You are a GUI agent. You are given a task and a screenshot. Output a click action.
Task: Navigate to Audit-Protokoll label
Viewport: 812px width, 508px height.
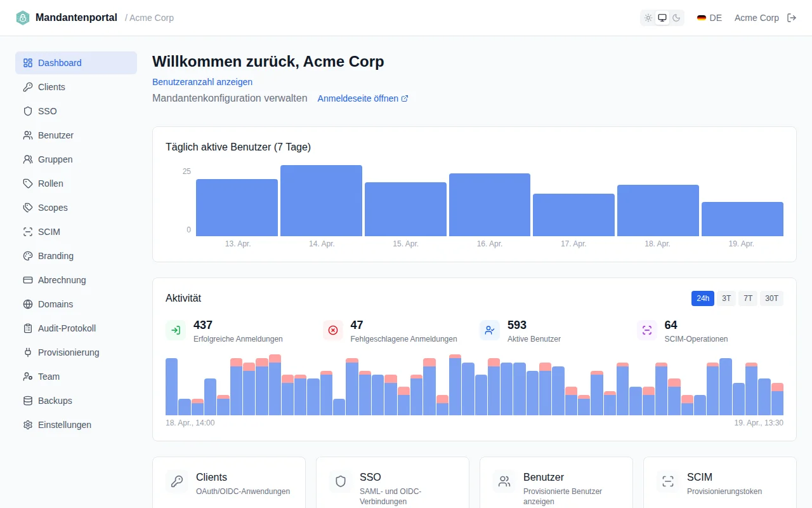pyautogui.click(x=67, y=328)
